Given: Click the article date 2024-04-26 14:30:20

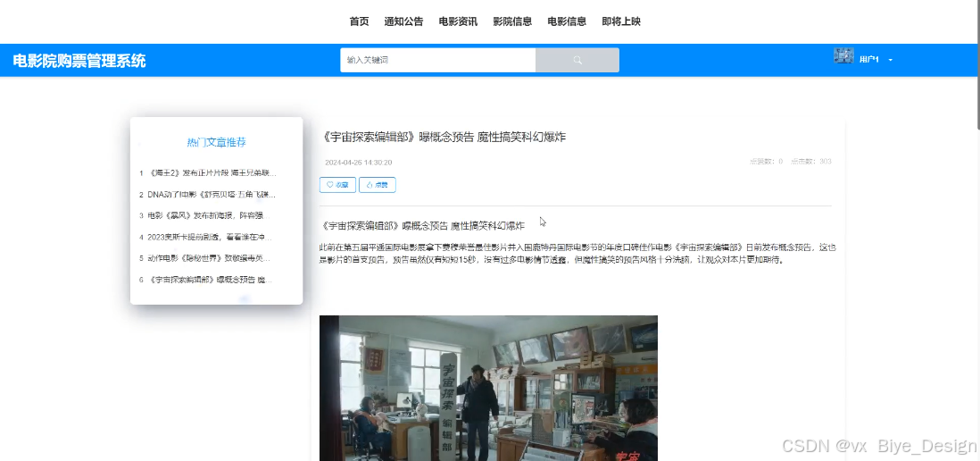Looking at the screenshot, I should click(x=358, y=163).
